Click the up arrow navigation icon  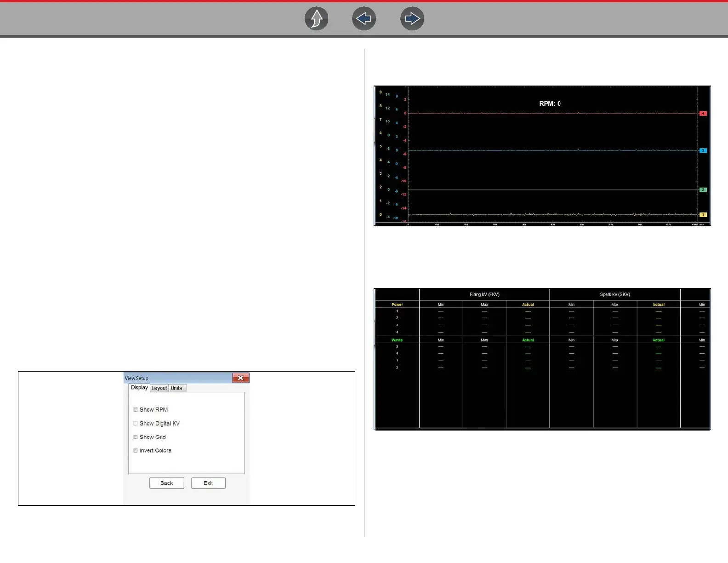tap(317, 19)
